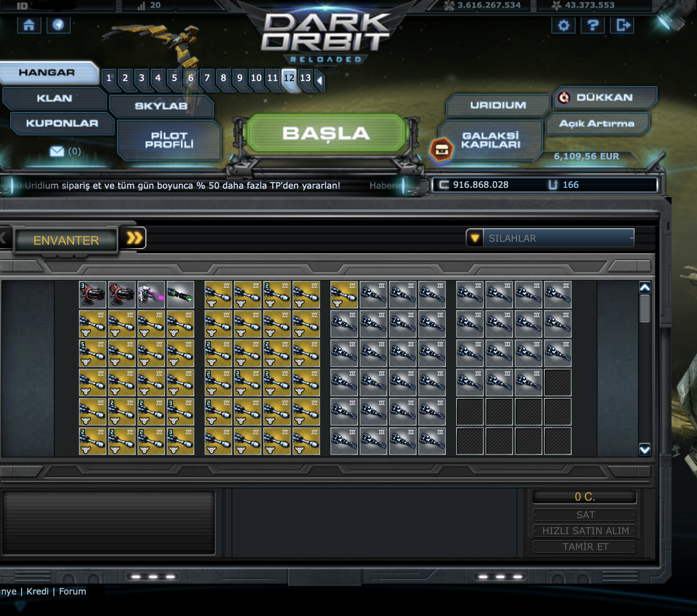Open the Kredi footer link
This screenshot has height=616, width=697.
click(37, 591)
